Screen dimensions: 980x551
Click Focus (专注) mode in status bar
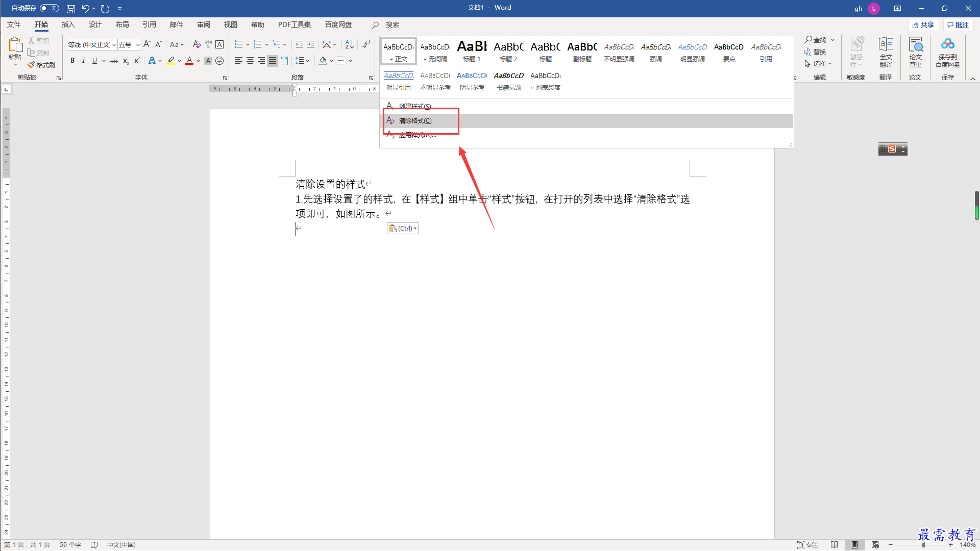[x=808, y=545]
